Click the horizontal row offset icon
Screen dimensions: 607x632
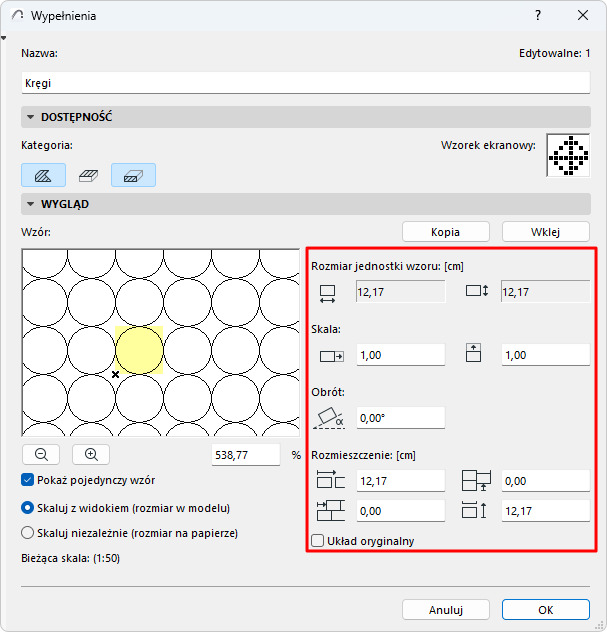331,511
